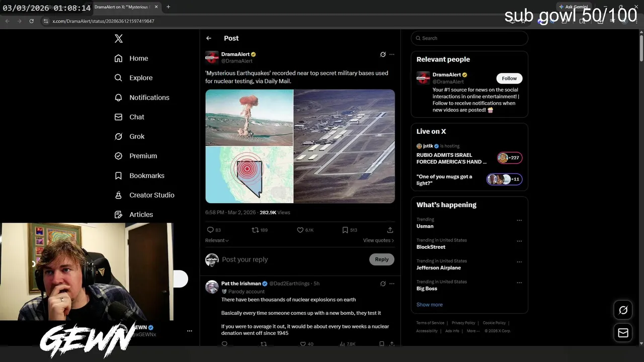
Task: Open the more options menu on DramaAlert's post
Action: pyautogui.click(x=392, y=54)
